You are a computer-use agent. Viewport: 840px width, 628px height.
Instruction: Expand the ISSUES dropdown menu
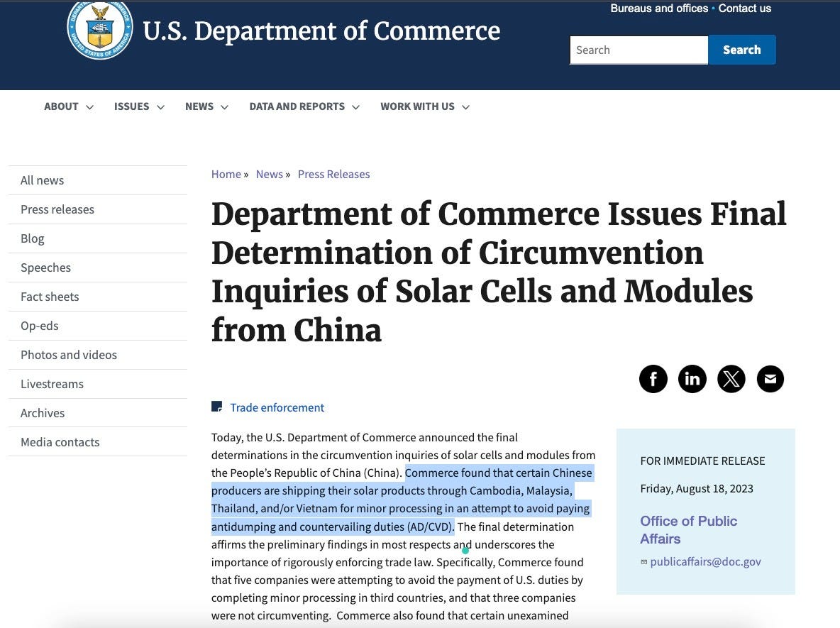click(x=139, y=106)
